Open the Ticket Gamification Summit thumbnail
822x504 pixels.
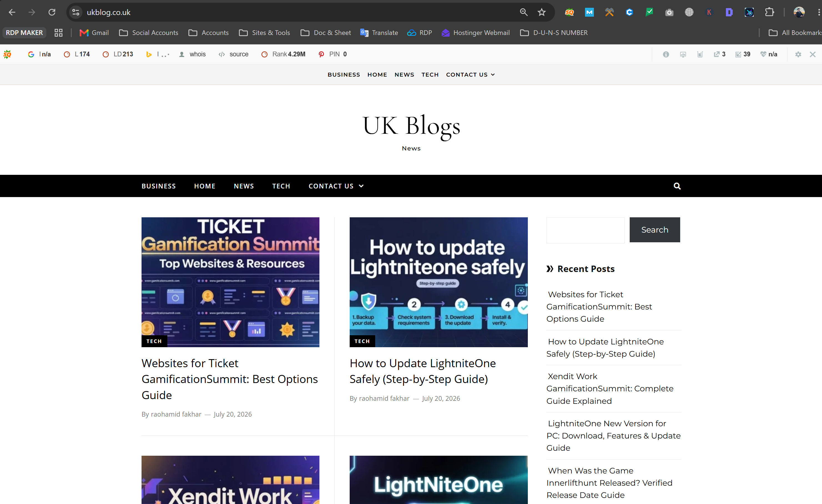click(230, 282)
